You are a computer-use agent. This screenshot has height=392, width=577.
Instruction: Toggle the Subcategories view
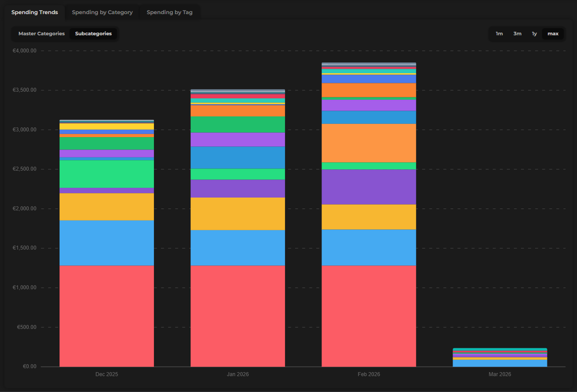pyautogui.click(x=93, y=34)
